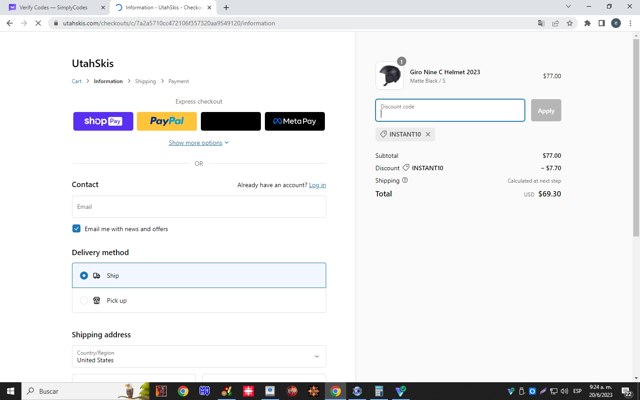Pay with PayPal button
Screen dimensions: 640x400
(167, 121)
